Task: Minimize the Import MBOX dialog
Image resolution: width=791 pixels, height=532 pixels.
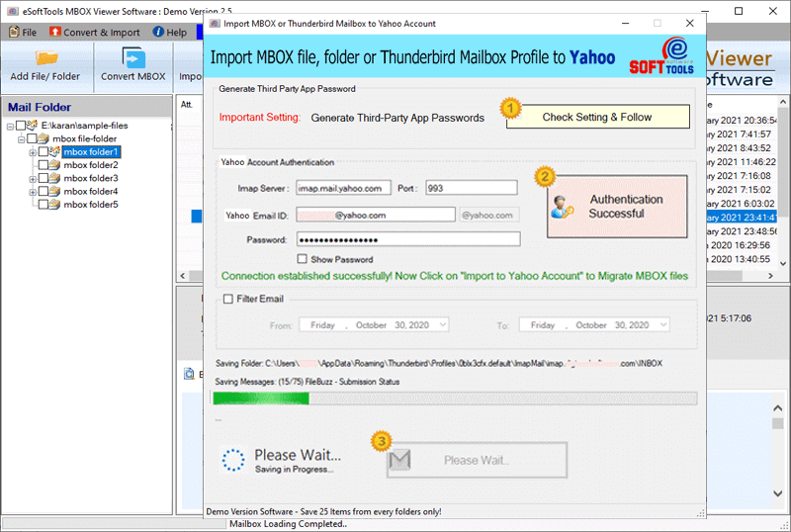Action: click(x=626, y=23)
